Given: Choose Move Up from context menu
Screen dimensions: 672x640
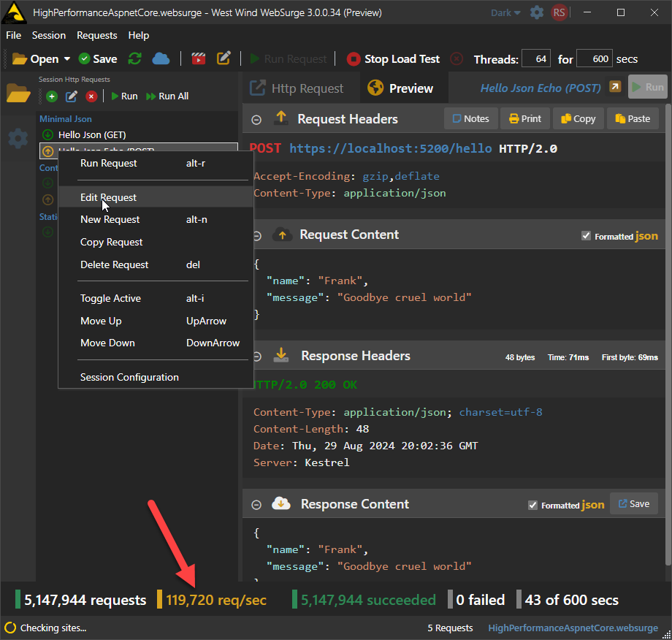Looking at the screenshot, I should point(155,321).
